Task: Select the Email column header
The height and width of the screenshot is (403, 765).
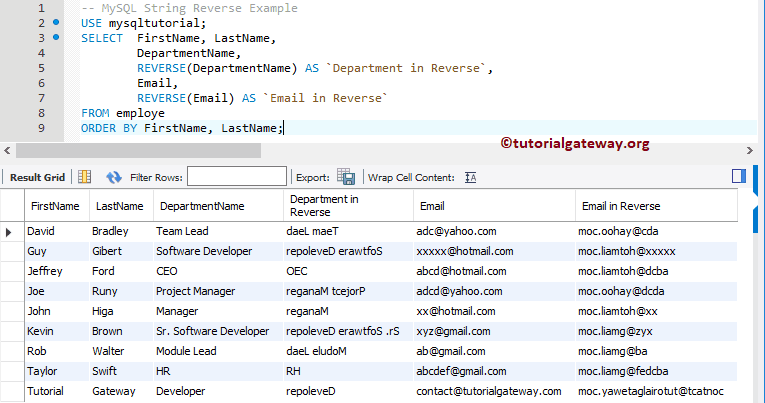Action: pyautogui.click(x=432, y=206)
